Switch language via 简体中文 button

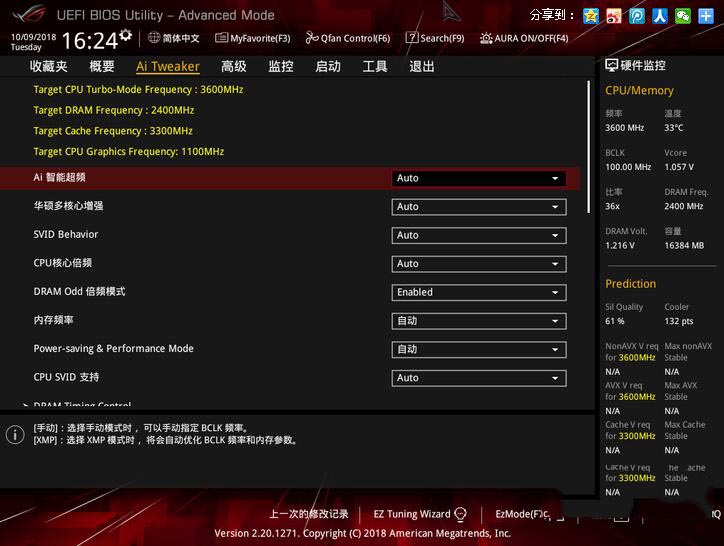tap(174, 38)
